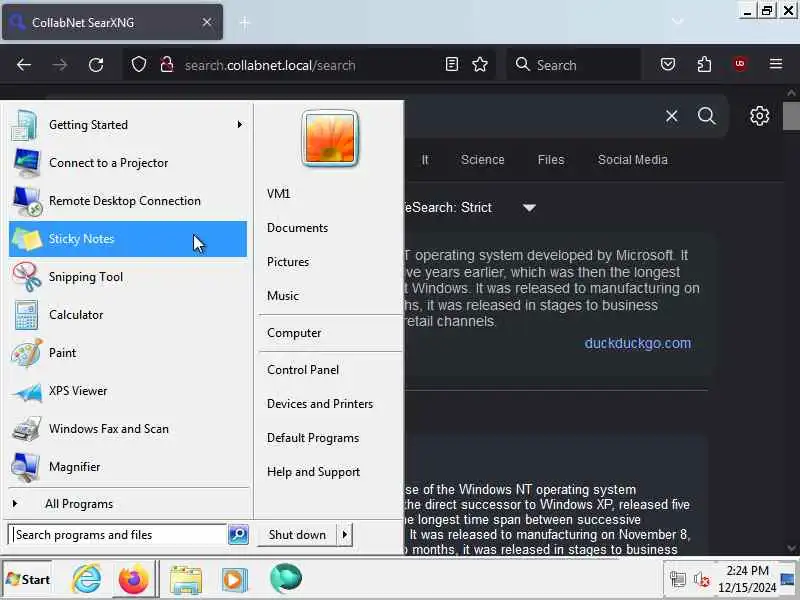The image size is (800, 600).
Task: Select the It category tab
Action: click(424, 160)
